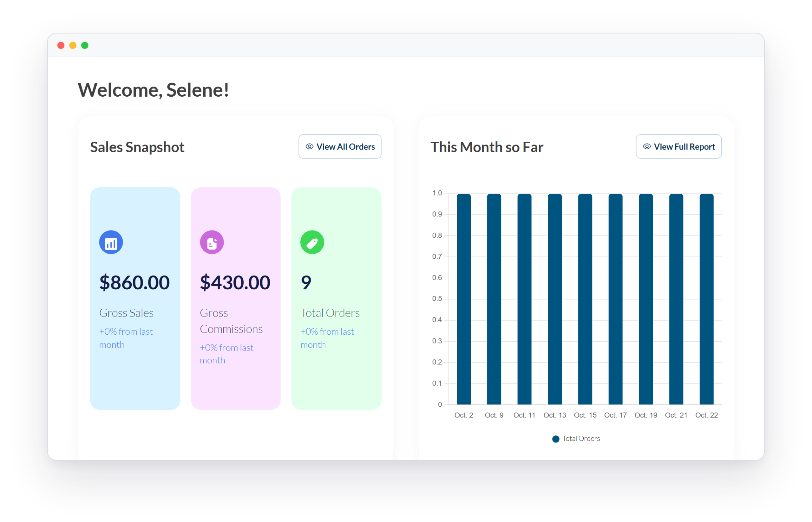Select the Oct. 13 bar in chart

pos(554,299)
